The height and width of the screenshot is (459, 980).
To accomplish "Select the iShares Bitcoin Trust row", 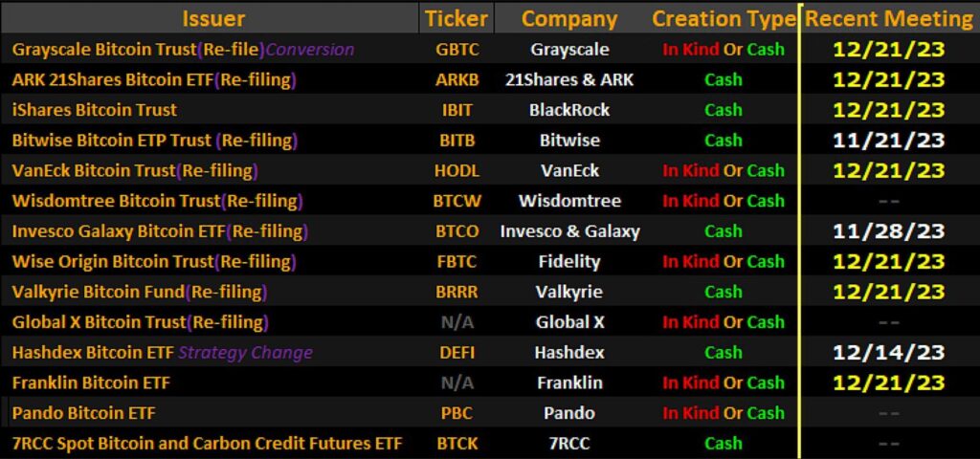I will point(83,110).
